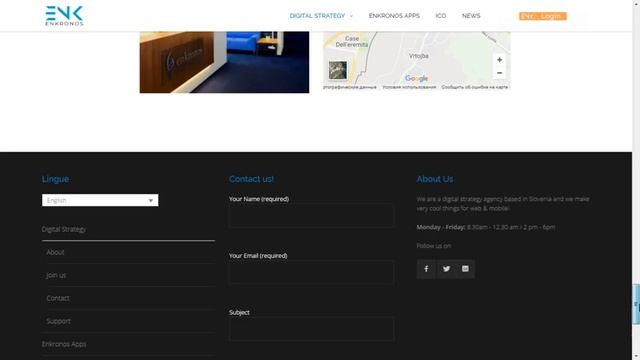Viewport: 640px width, 360px height.
Task: Click Enkronos Apps footer link
Action: tap(64, 344)
